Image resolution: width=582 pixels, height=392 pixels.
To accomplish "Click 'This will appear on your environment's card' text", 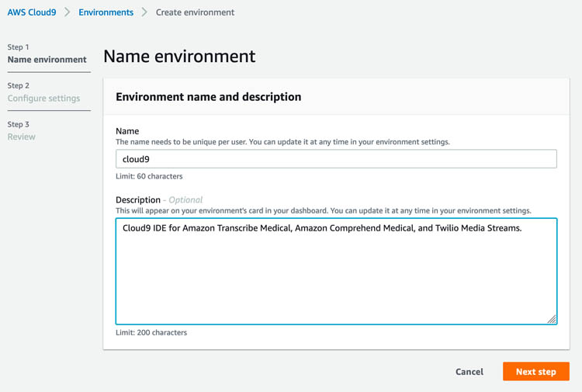I will tap(324, 211).
